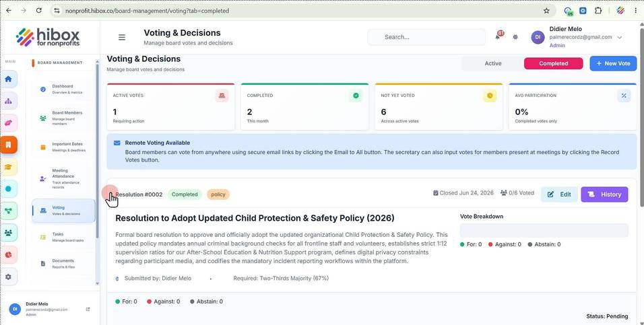Open History for Resolution #0002
The height and width of the screenshot is (325, 644).
pyautogui.click(x=604, y=194)
